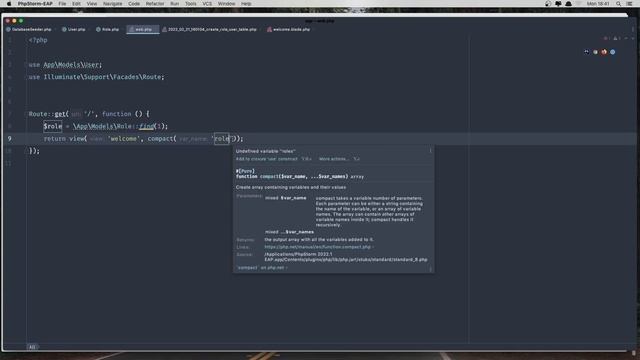The image size is (640, 360).
Task: Open preview in the Safari browser icon
Action: point(613,52)
